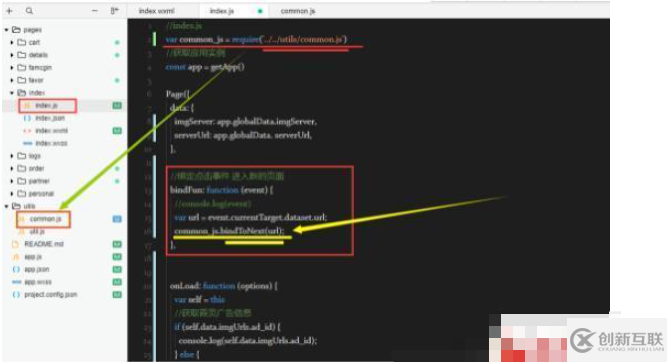Switch to the index.wxml tab
Screen dimensions: 667x362
pyautogui.click(x=156, y=11)
